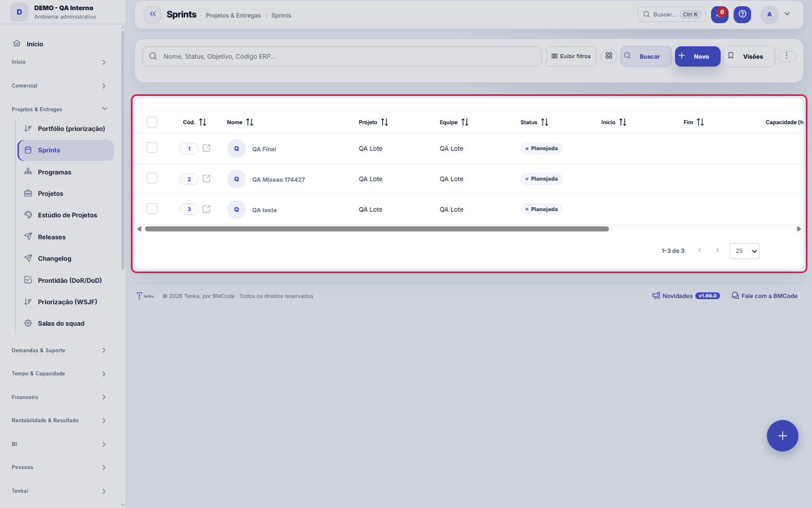The height and width of the screenshot is (508, 812).
Task: Sort the table by Nome column
Action: pyautogui.click(x=250, y=122)
